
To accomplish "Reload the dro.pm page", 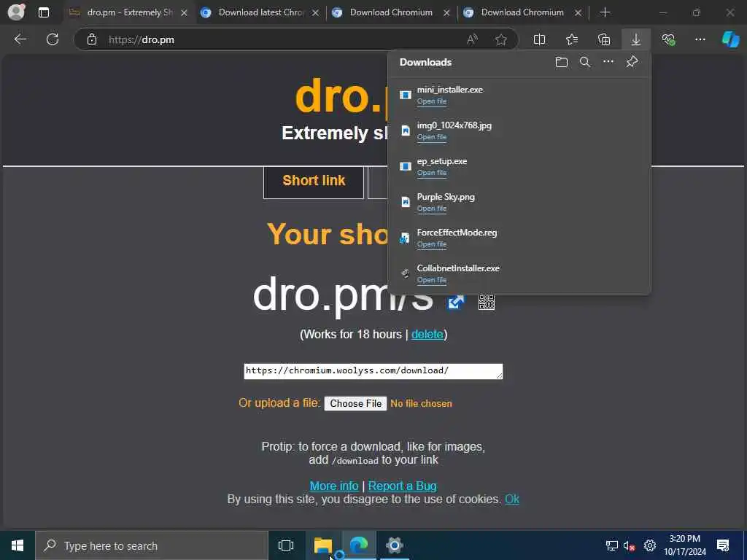I will coord(53,39).
